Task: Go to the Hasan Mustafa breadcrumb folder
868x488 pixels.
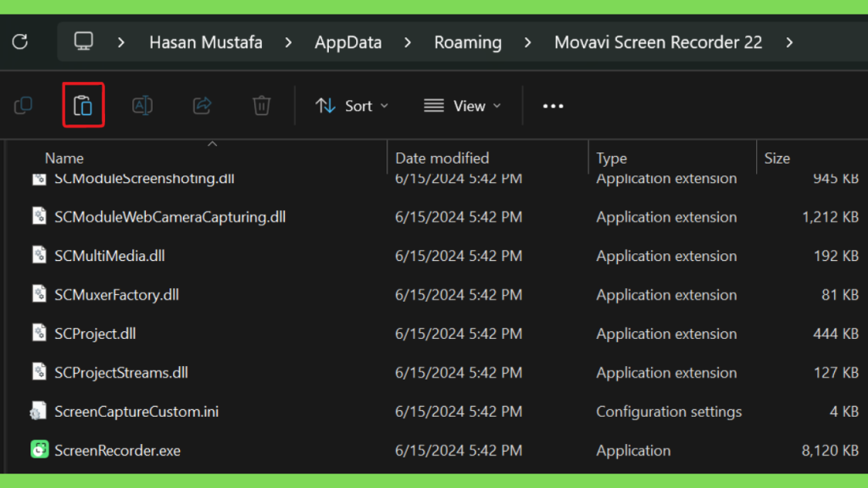Action: (206, 42)
